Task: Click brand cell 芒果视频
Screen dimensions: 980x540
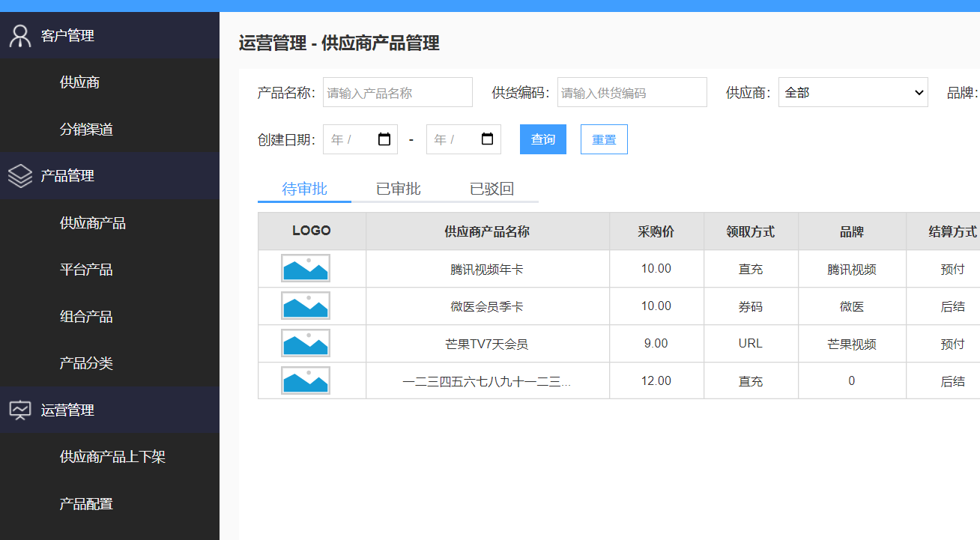Action: 852,344
